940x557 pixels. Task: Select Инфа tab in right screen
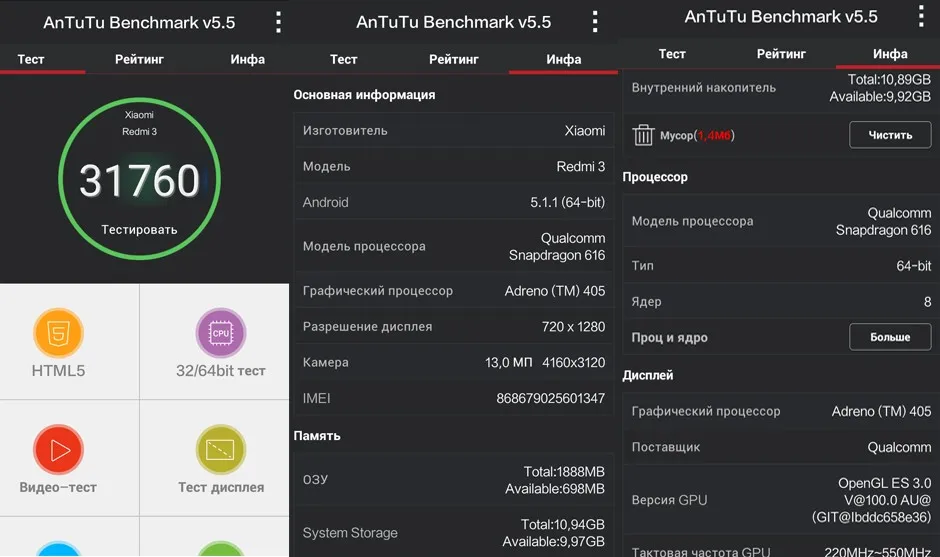point(890,54)
